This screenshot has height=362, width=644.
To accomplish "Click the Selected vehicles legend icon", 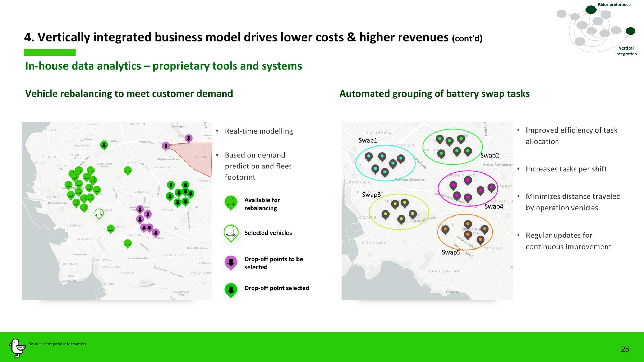I will 231,233.
